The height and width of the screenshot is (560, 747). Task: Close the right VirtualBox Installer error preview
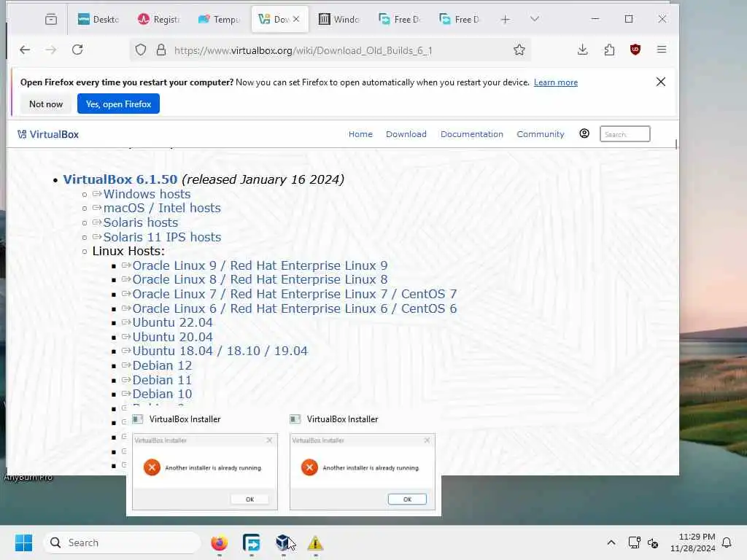point(427,440)
